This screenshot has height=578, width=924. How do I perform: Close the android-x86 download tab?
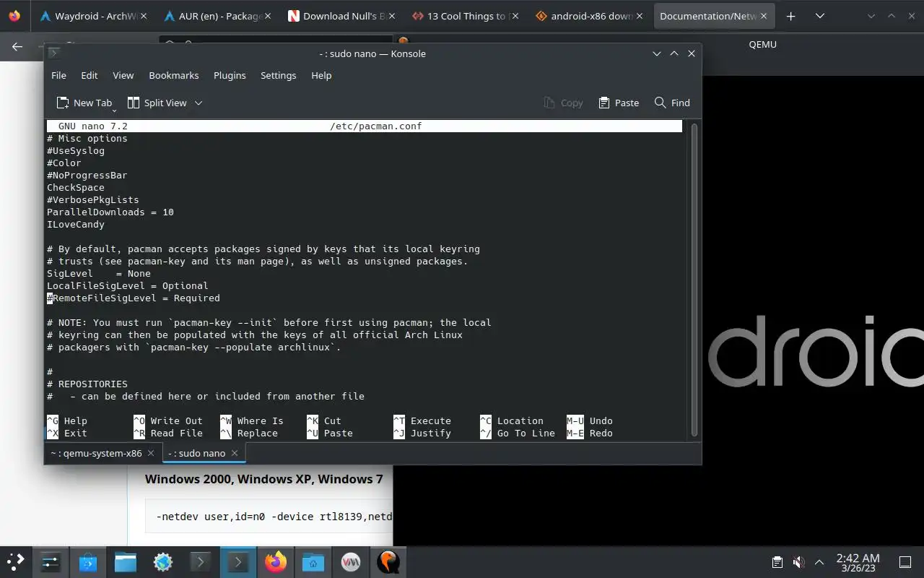(639, 16)
